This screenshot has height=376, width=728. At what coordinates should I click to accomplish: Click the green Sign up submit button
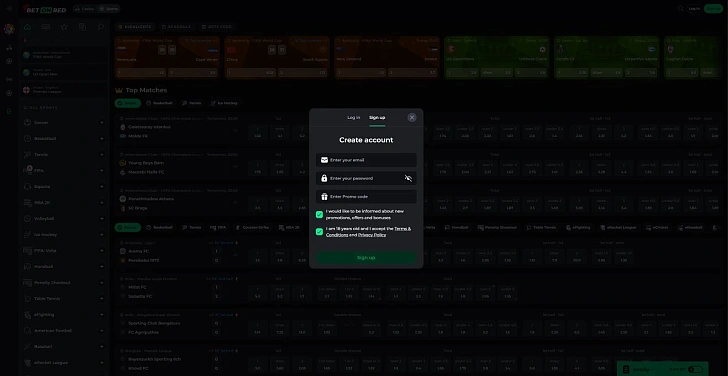click(x=366, y=258)
